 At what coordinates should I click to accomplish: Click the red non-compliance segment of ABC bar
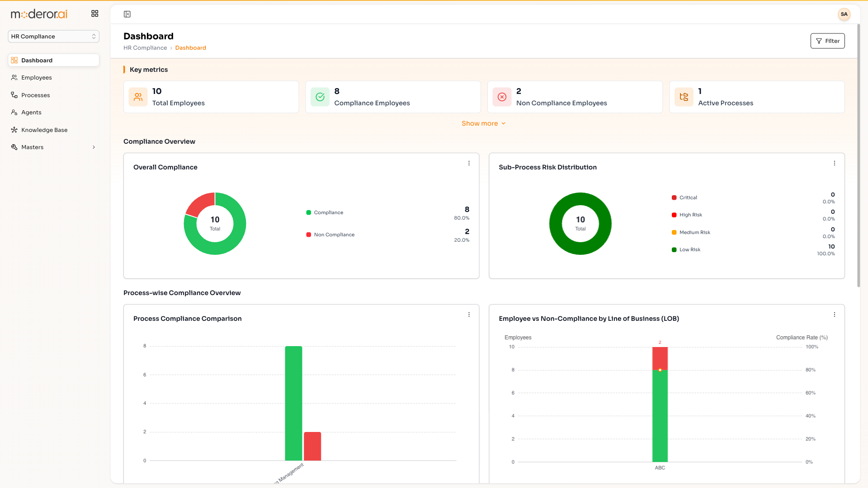tap(660, 358)
